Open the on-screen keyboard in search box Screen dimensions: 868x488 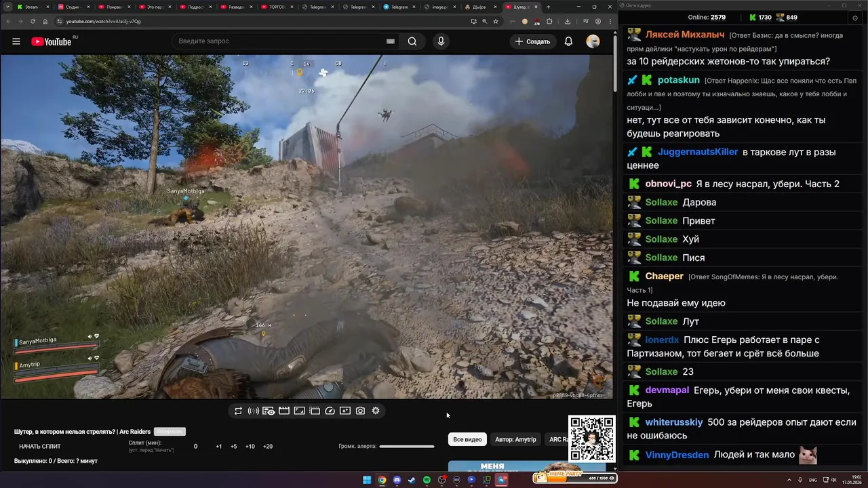coord(391,41)
